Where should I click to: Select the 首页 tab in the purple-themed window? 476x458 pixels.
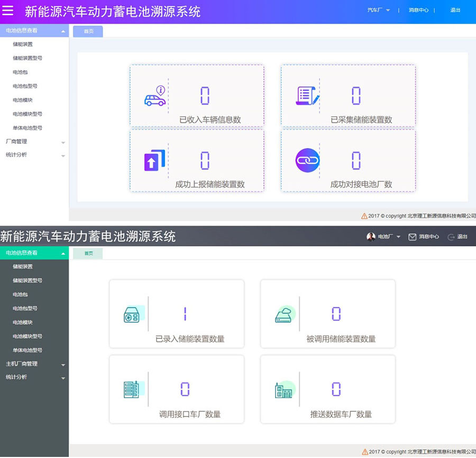point(88,31)
